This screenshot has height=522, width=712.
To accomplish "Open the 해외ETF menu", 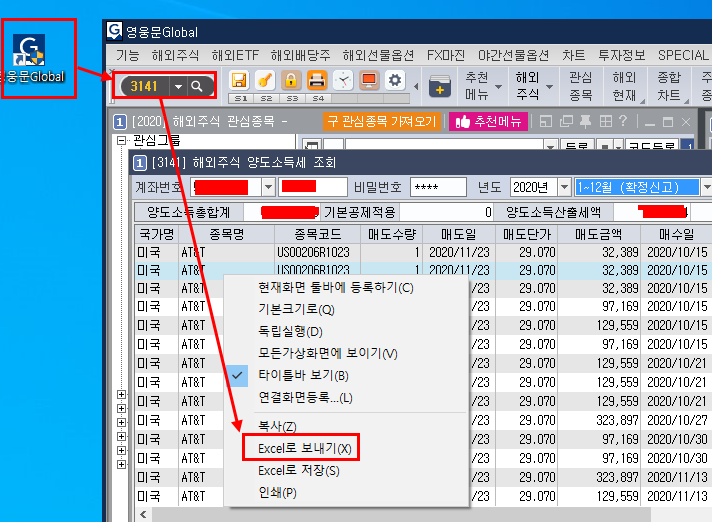I will [235, 55].
